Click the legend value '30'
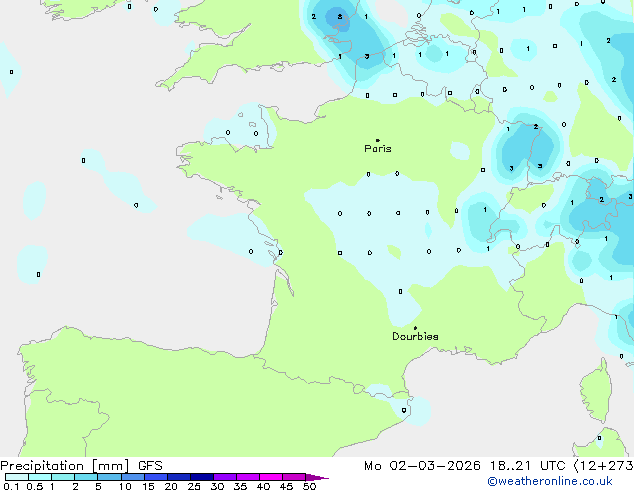 pos(217,486)
